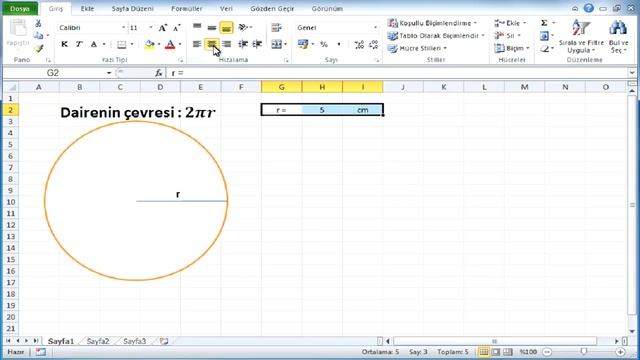The width and height of the screenshot is (640, 360).
Task: Open the Name Box G2 dropdown
Action: (x=109, y=73)
